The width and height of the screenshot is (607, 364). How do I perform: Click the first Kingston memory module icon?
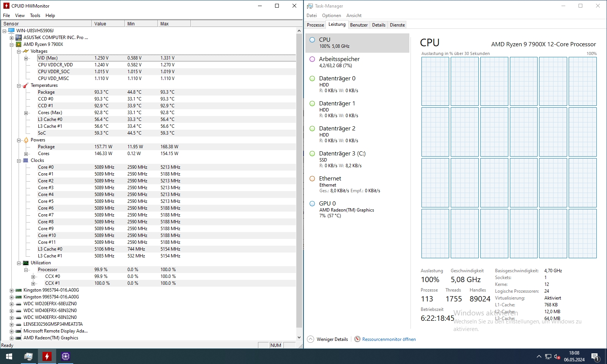click(x=18, y=290)
